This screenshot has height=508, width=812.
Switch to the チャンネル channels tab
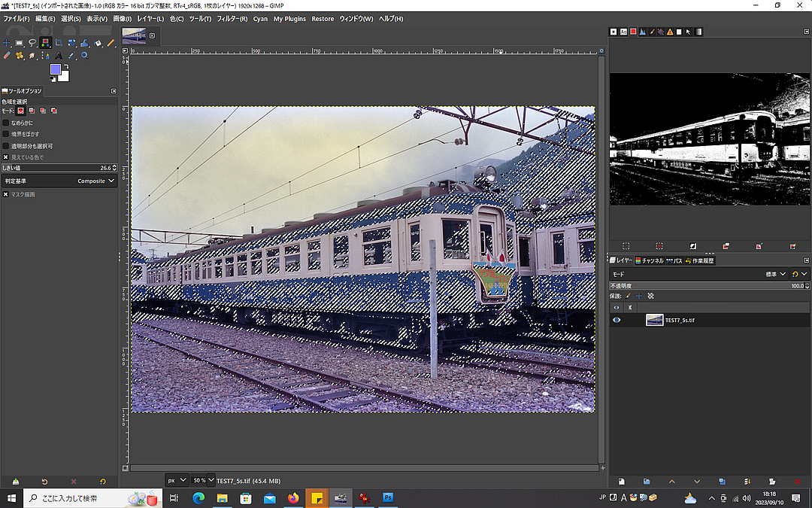pos(650,260)
